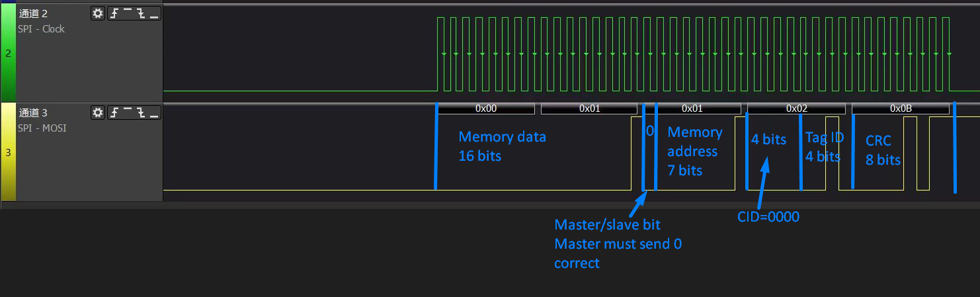Click the green channel 2 color strip

click(8, 53)
